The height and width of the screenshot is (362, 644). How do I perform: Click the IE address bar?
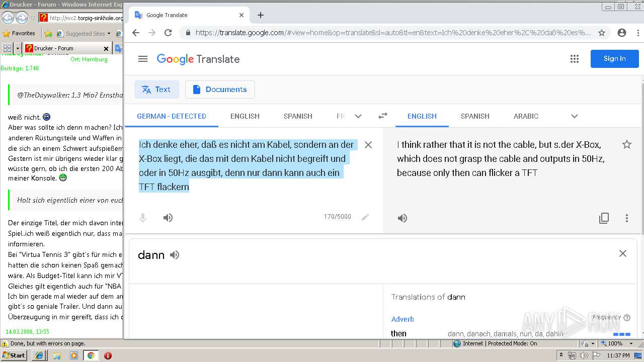[x=82, y=18]
